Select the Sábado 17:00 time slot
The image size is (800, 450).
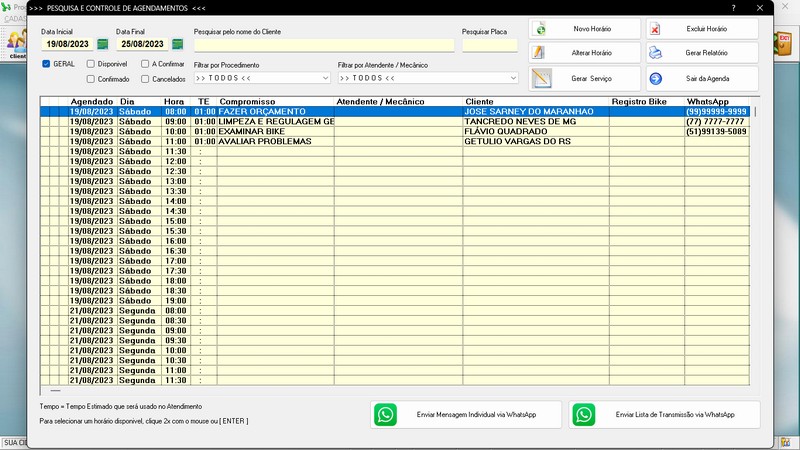pyautogui.click(x=395, y=261)
